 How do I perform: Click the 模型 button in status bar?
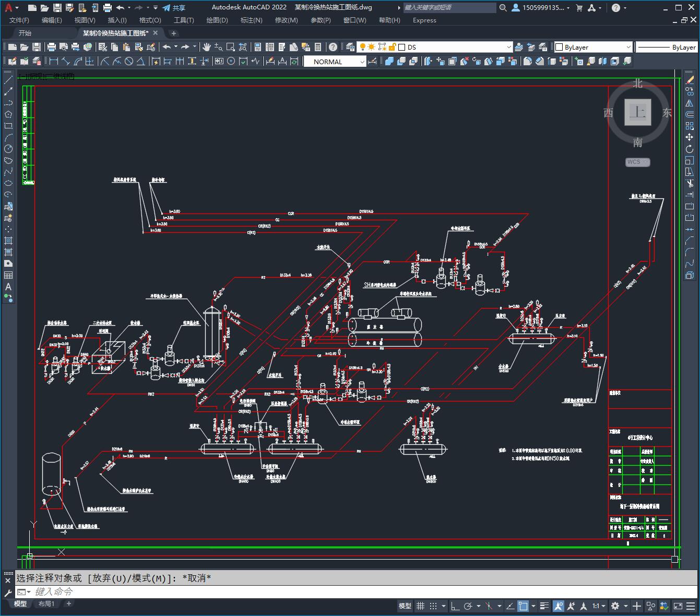[x=405, y=606]
